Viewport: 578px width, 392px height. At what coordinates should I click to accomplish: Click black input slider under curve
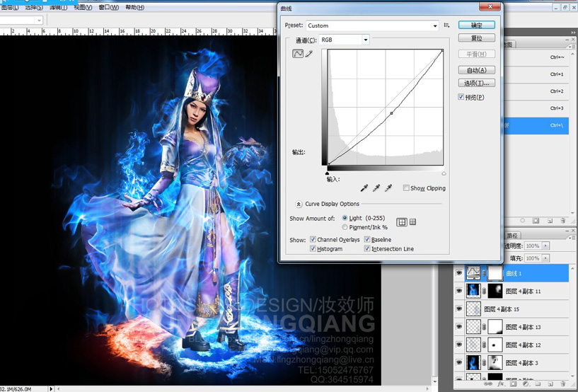327,173
